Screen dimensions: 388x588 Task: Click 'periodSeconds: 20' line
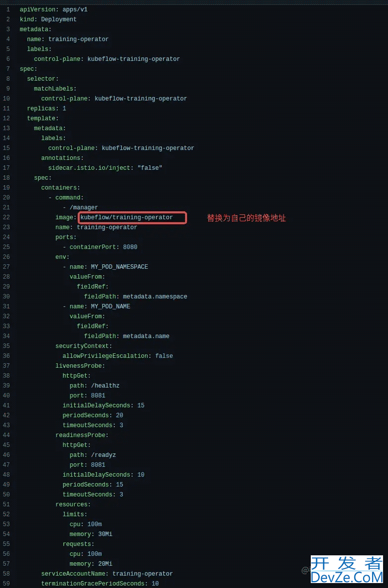tap(93, 415)
